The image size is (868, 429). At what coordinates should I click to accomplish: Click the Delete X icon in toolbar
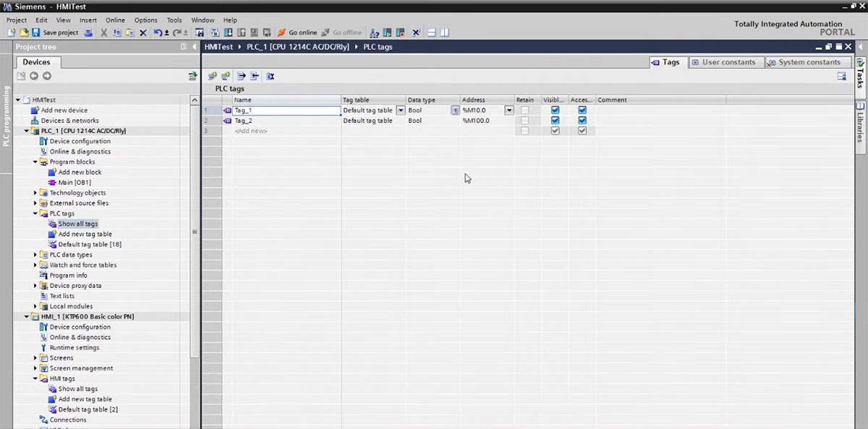click(142, 33)
